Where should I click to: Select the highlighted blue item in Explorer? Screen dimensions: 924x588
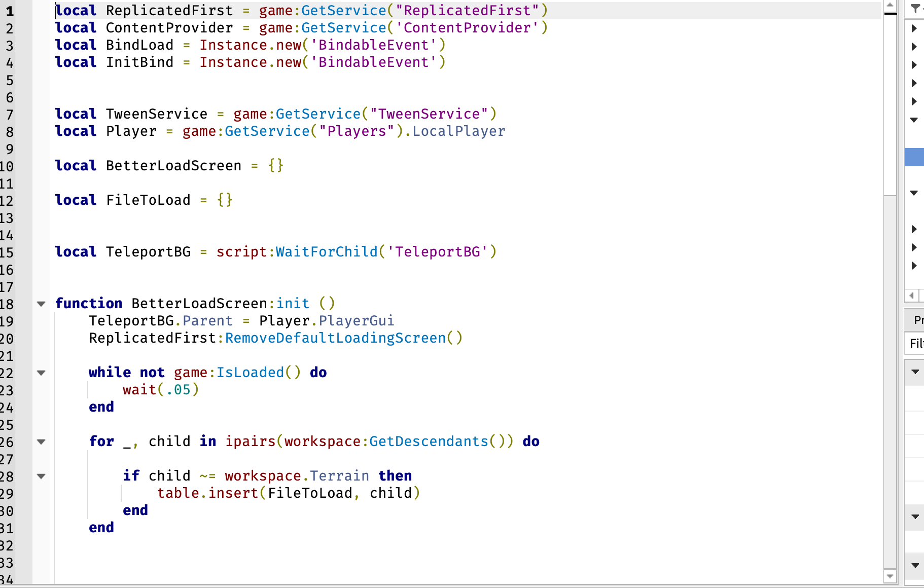(915, 158)
